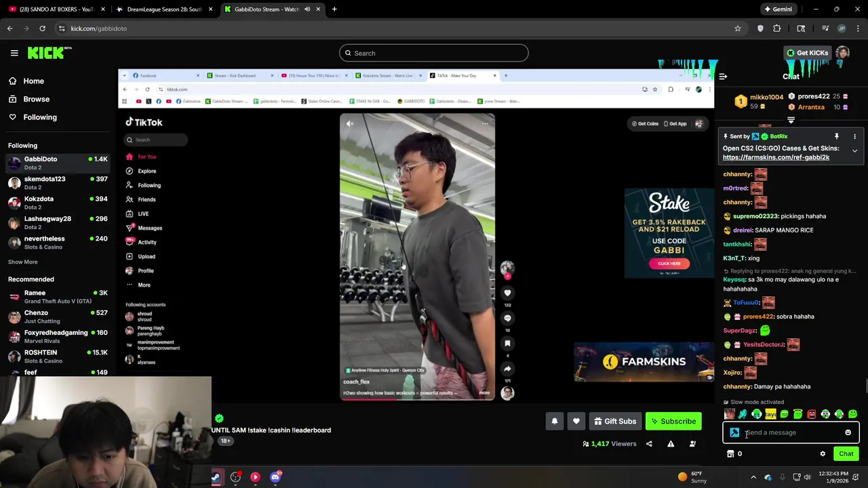Click the Gift Subs button
This screenshot has height=488, width=868.
click(x=615, y=422)
